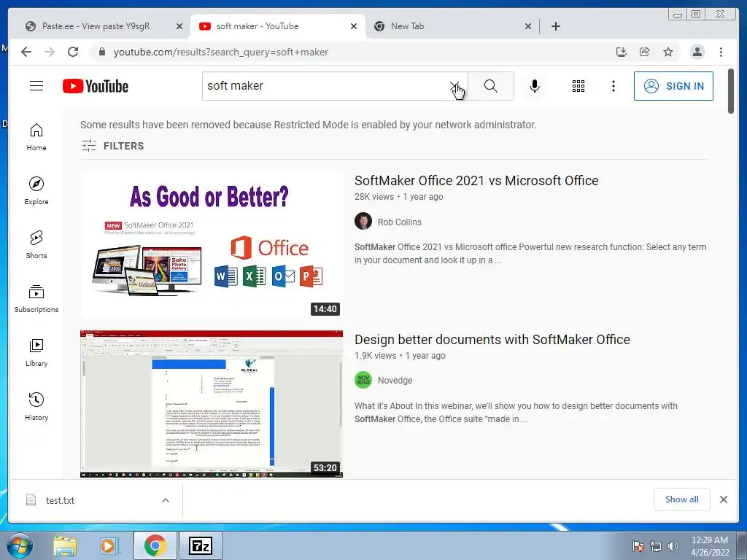Open Explore in the sidebar
The height and width of the screenshot is (560, 747).
[36, 191]
